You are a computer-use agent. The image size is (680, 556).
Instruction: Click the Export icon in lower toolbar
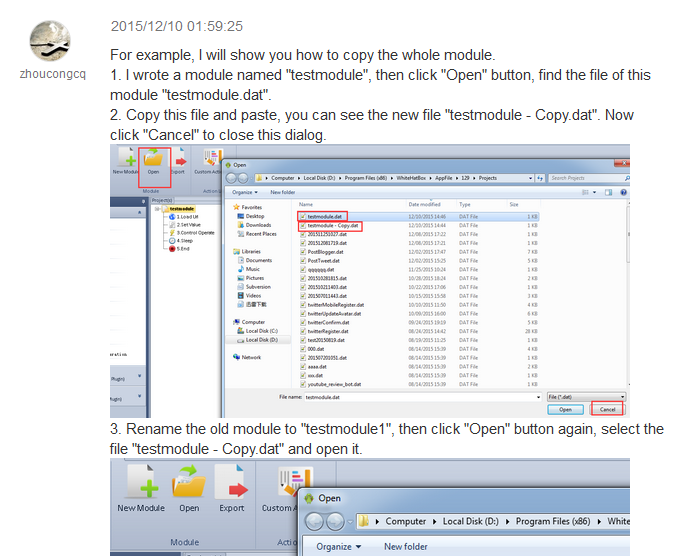[x=231, y=485]
